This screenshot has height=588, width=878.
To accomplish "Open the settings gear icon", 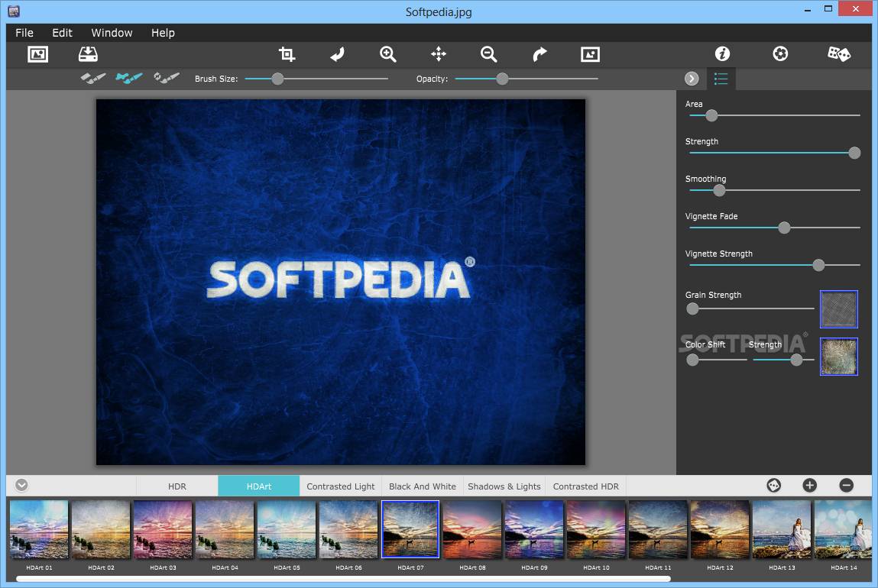I will (780, 53).
